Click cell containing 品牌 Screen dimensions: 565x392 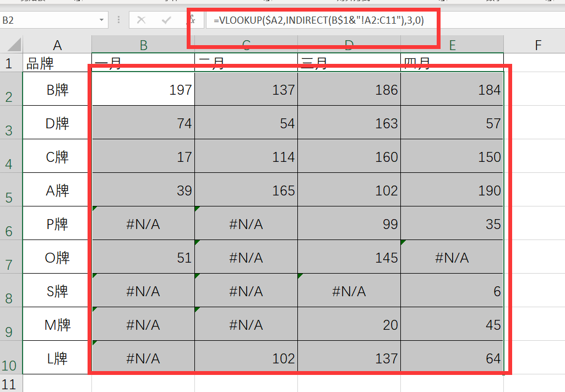pos(57,63)
